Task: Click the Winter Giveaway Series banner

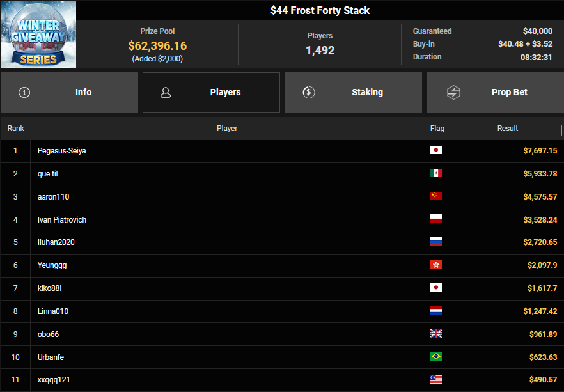Action: click(38, 34)
